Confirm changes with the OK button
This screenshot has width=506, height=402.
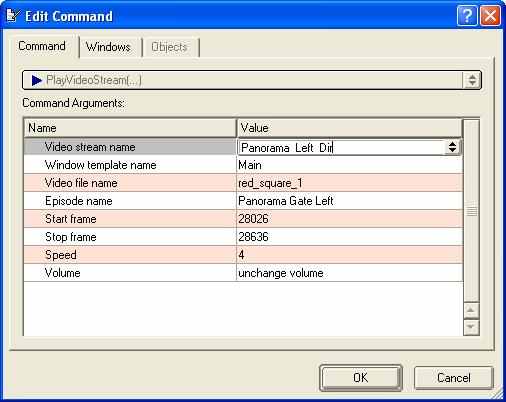(x=361, y=378)
